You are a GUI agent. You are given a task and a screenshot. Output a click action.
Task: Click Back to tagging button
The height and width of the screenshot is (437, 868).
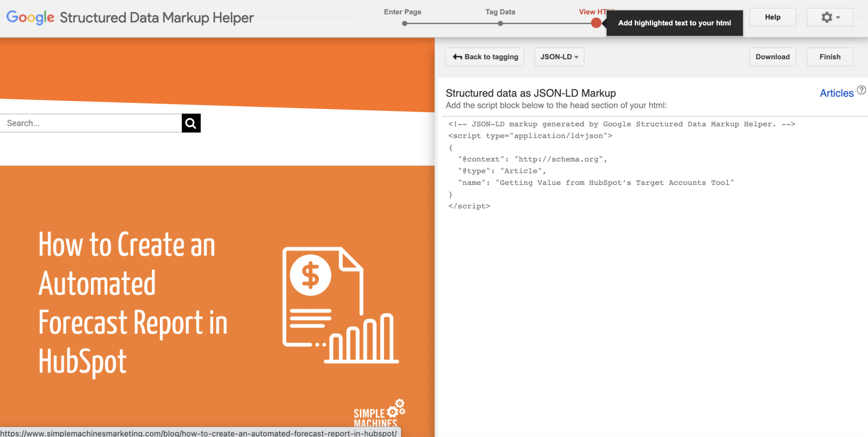[x=485, y=57]
